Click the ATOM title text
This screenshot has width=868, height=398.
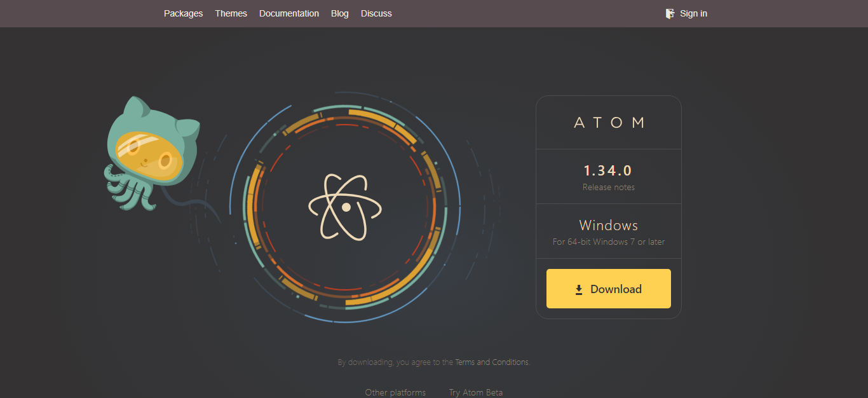[x=609, y=123]
